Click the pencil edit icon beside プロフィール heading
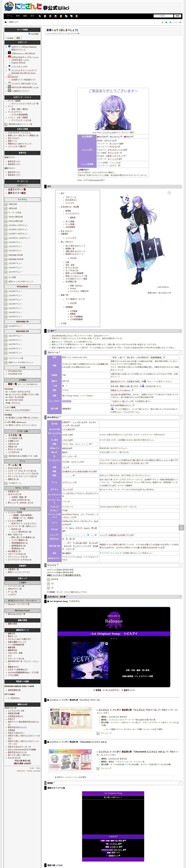The height and width of the screenshot is (868, 186). [x=60, y=352]
